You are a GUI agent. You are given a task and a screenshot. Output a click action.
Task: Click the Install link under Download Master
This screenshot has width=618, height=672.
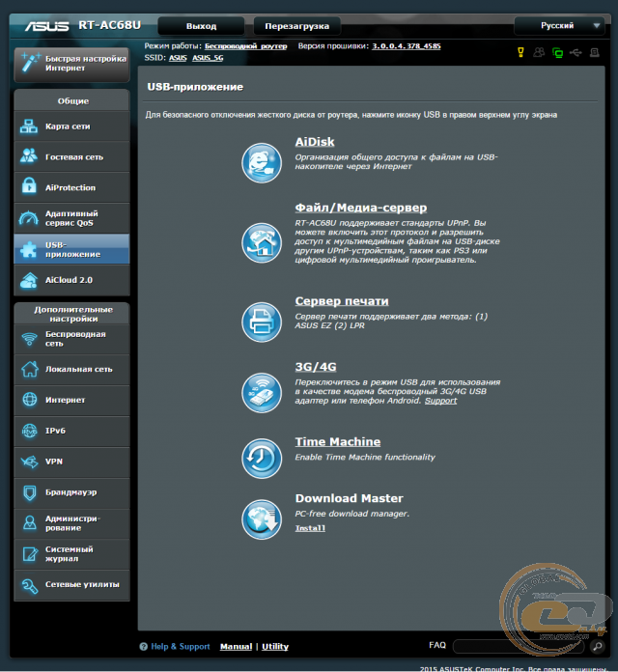pos(310,528)
